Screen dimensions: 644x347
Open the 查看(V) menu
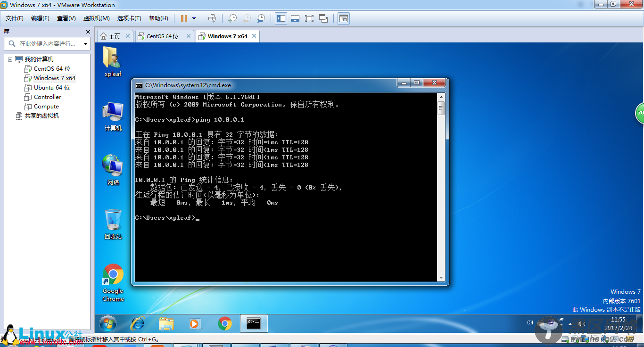[x=66, y=18]
